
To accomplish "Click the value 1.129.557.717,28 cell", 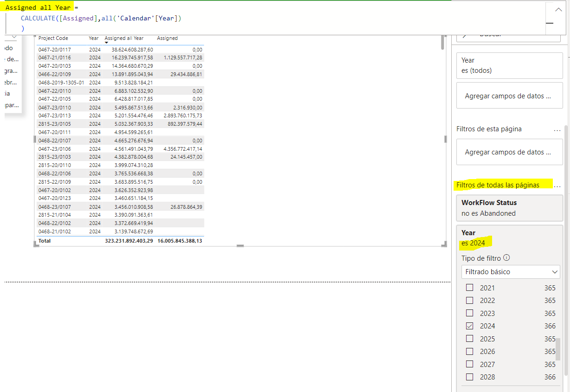I will (183, 58).
